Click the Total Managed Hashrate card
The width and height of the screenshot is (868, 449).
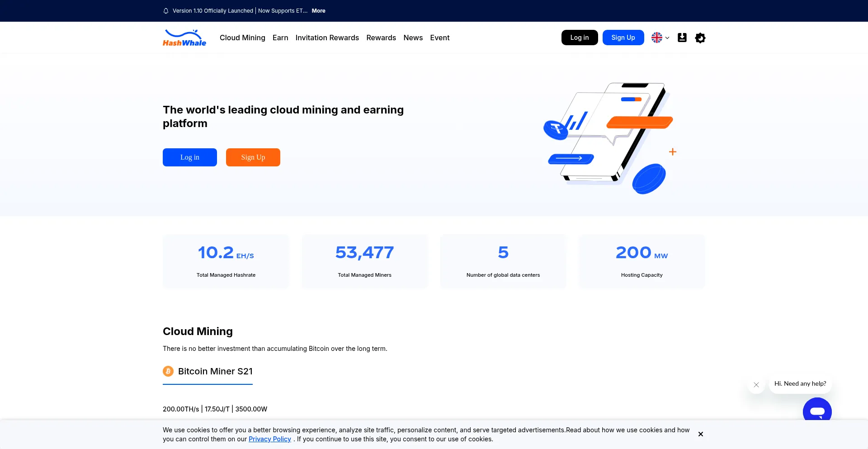[226, 261]
